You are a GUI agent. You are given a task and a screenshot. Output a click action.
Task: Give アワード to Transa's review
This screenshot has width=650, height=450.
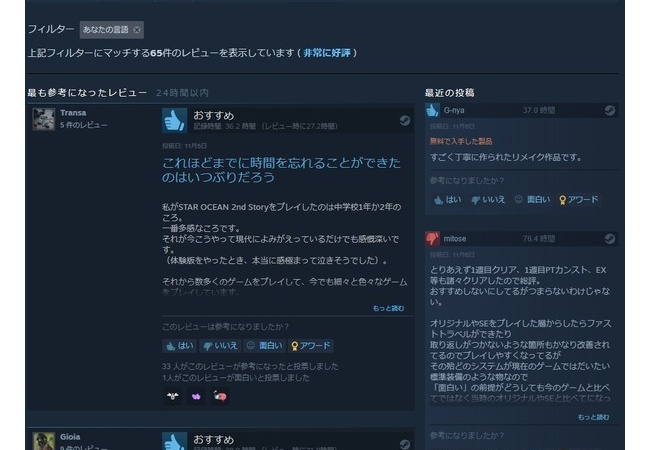click(x=310, y=346)
